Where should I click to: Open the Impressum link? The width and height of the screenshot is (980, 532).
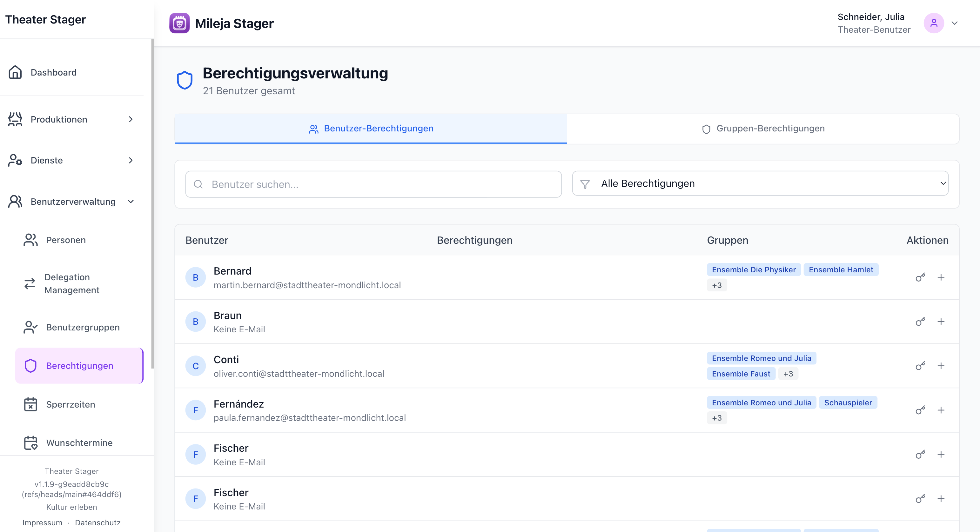coord(42,522)
